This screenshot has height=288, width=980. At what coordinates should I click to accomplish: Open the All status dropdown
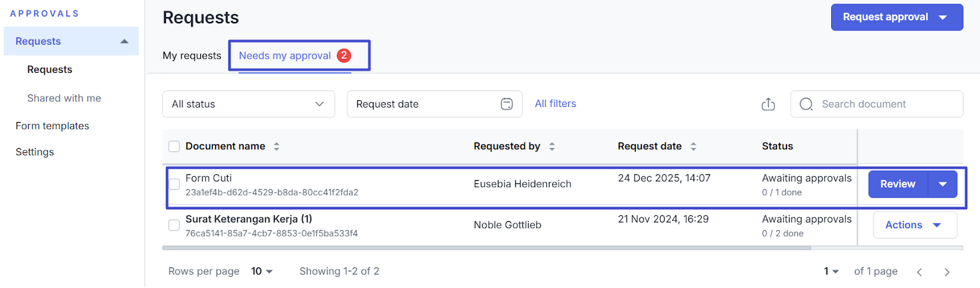click(x=248, y=104)
